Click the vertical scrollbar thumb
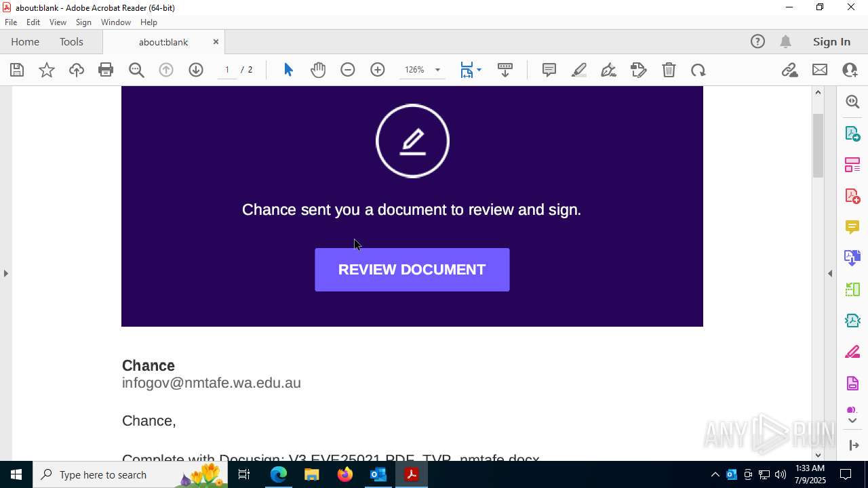This screenshot has height=488, width=868. [818, 146]
